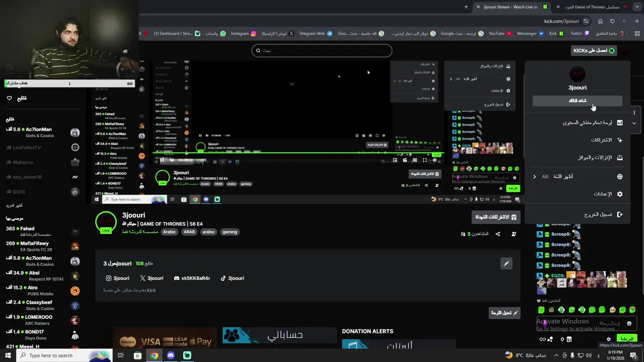This screenshot has width=644, height=362.
Task: Open the Telegram Web bookmark
Action: [x=315, y=34]
